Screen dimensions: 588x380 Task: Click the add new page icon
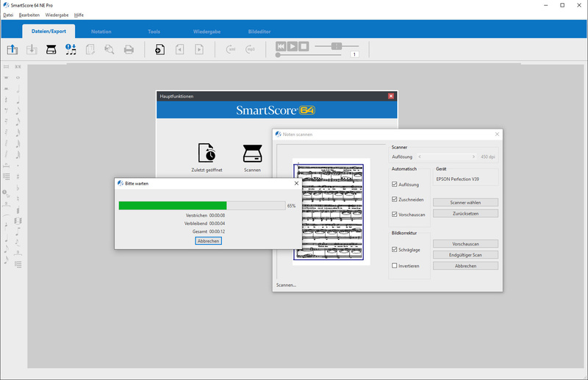(159, 49)
